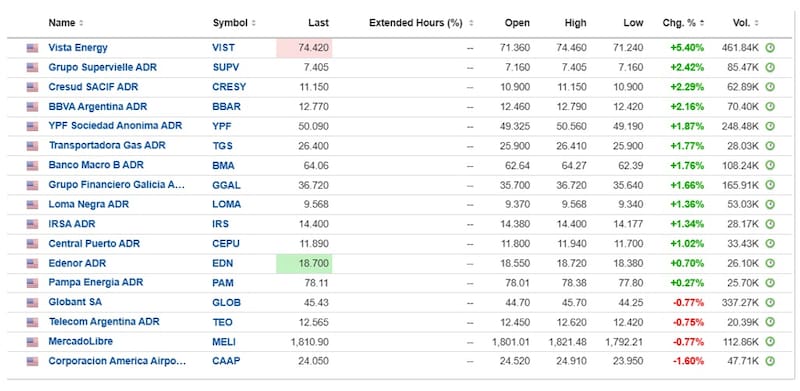This screenshot has width=800, height=391.
Task: Click the US flag icon beside Banco Macro B ADR
Action: 32,165
